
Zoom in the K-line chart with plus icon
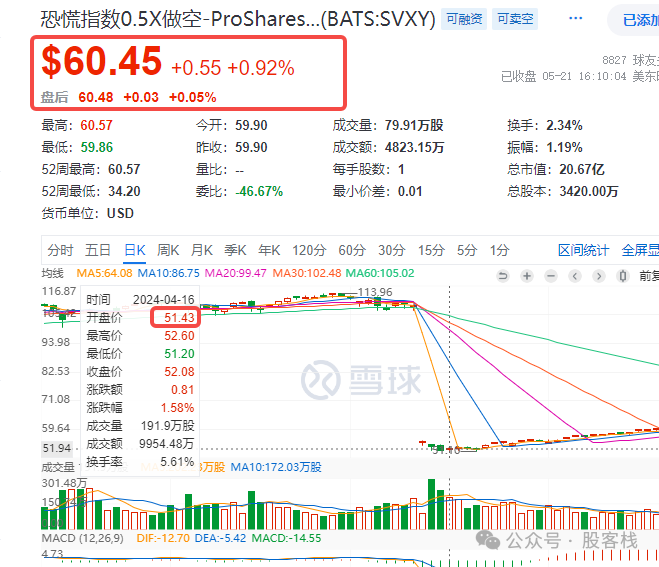click(x=527, y=276)
